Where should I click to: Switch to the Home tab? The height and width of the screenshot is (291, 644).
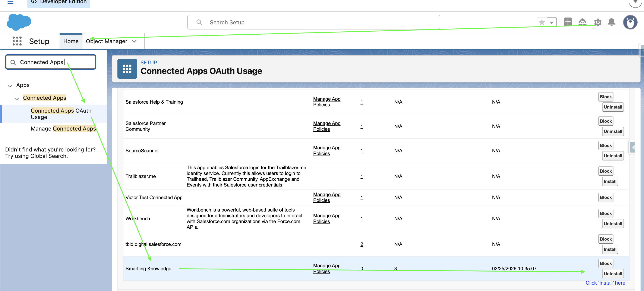[71, 41]
